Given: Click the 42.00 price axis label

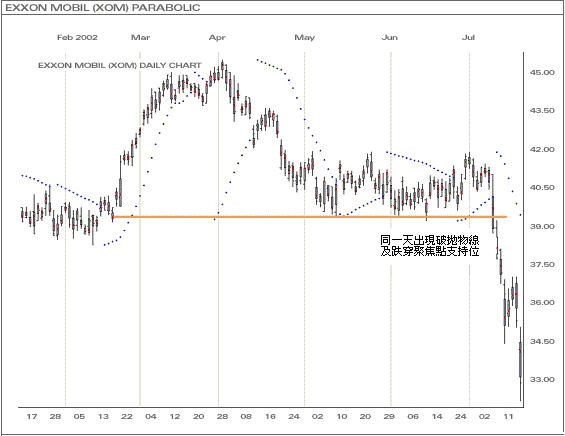Looking at the screenshot, I should 542,149.
